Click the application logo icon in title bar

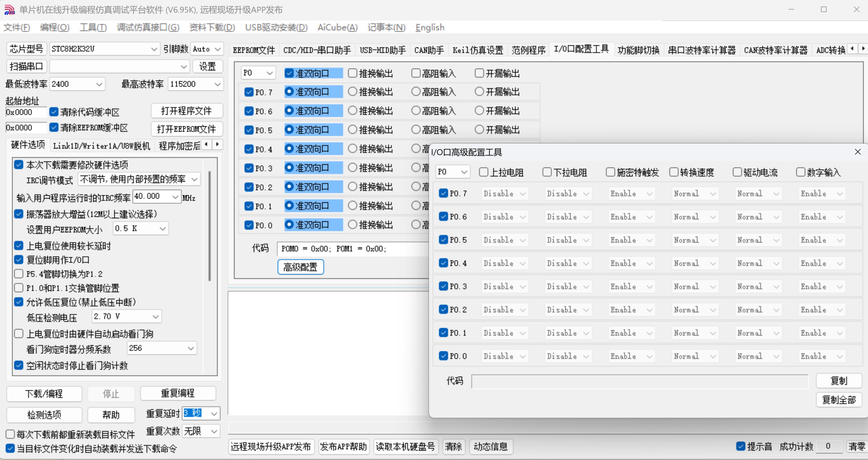[x=9, y=10]
